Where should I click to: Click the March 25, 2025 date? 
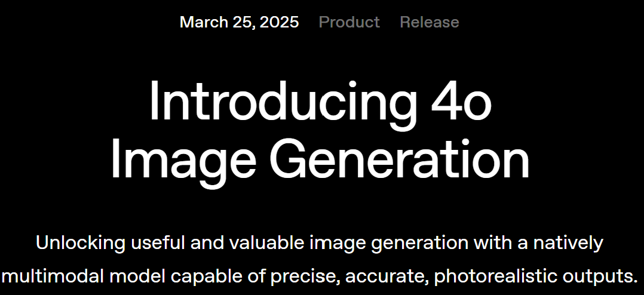(239, 22)
